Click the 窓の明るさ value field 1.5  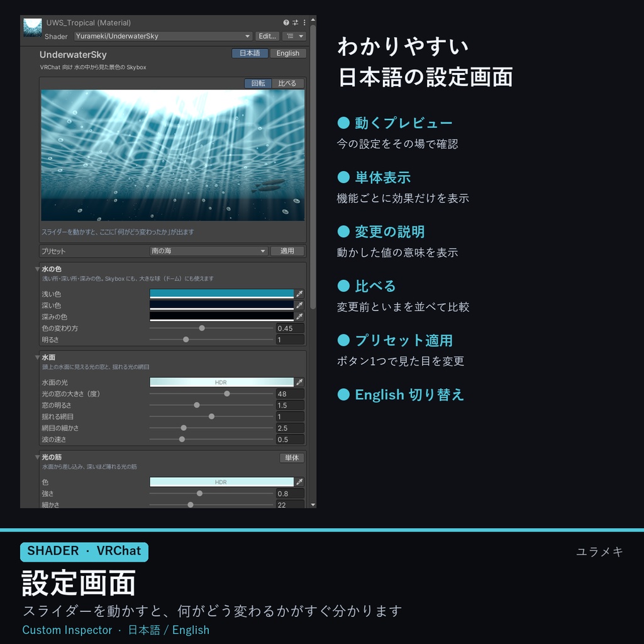(x=290, y=405)
